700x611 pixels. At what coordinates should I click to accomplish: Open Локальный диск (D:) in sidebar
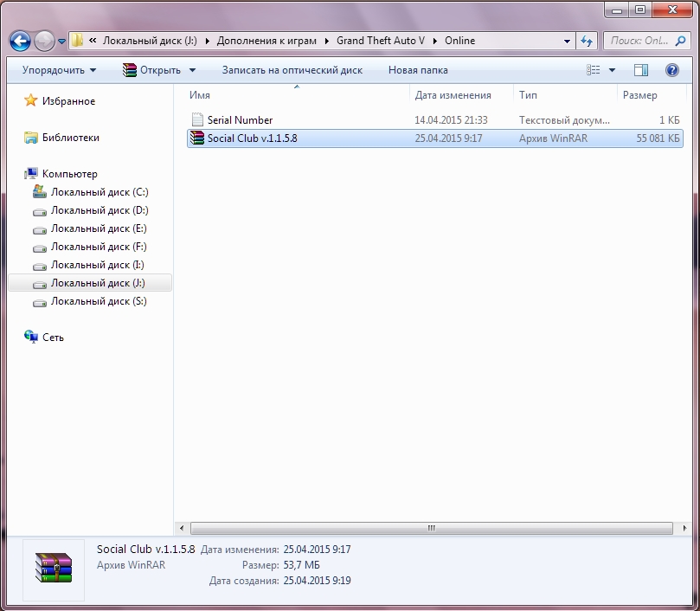coord(100,210)
